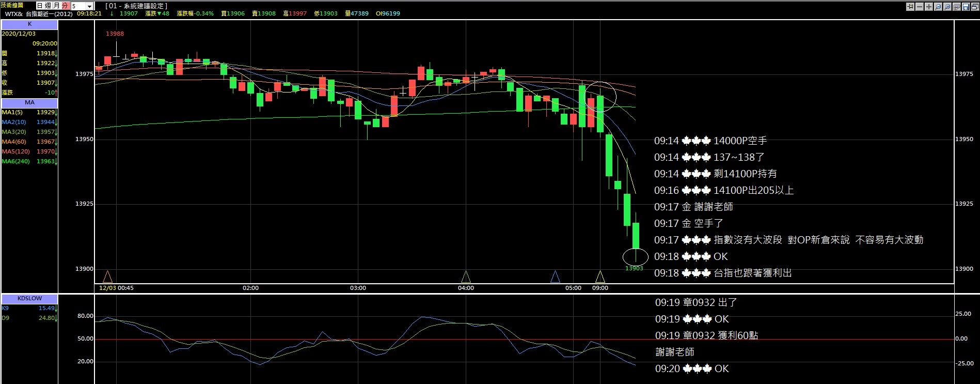Image resolution: width=980 pixels, height=384 pixels.
Task: Click the 09:17 金 謝謝老師 message
Action: 693,207
